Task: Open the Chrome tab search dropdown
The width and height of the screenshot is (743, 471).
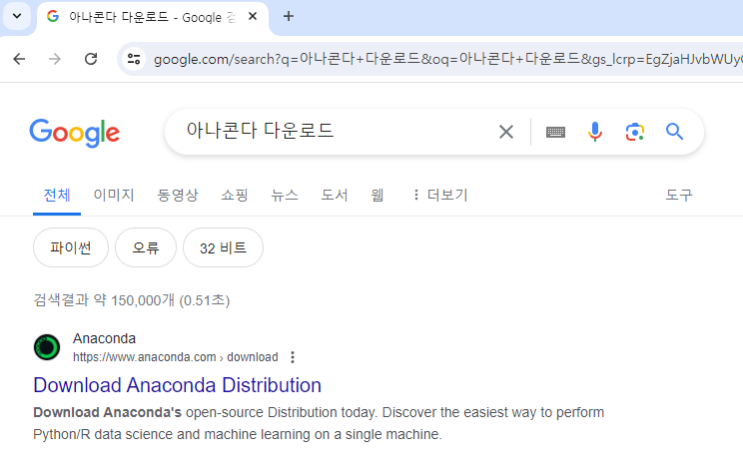Action: coord(17,16)
